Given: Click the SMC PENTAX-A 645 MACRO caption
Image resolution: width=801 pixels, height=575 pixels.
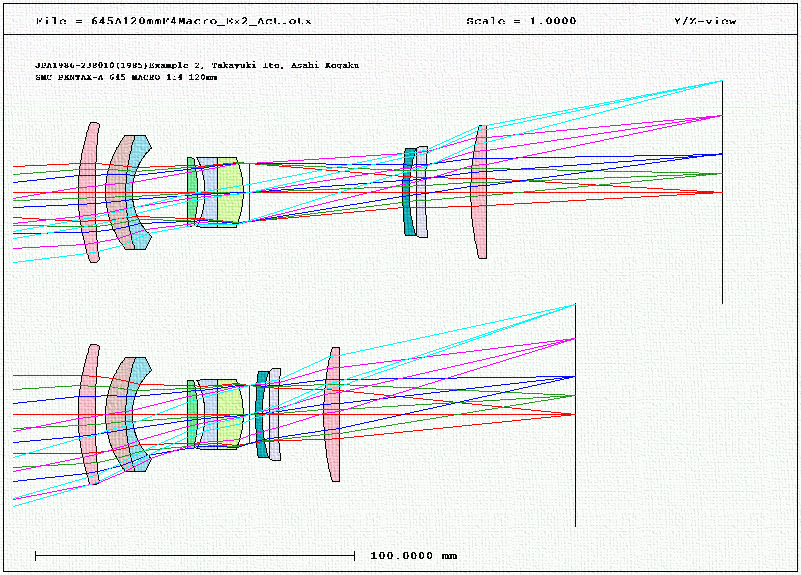Looking at the screenshot, I should 126,78.
